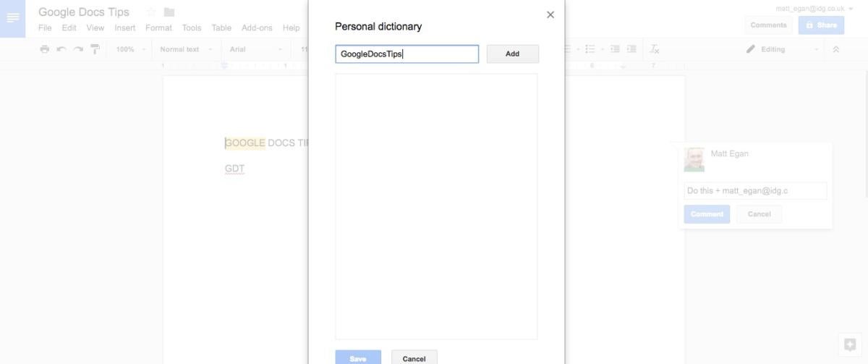Open the Arial font dropdown
868x364 pixels.
(x=255, y=49)
